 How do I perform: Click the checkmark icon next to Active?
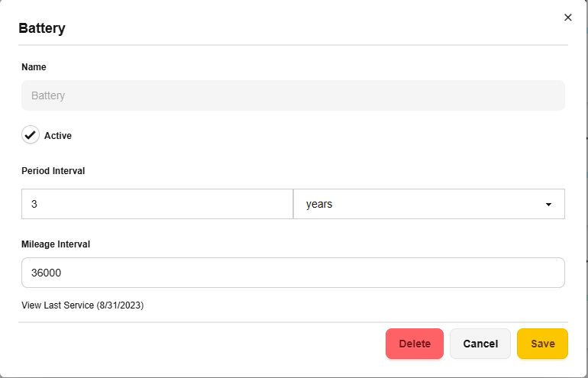tap(31, 135)
